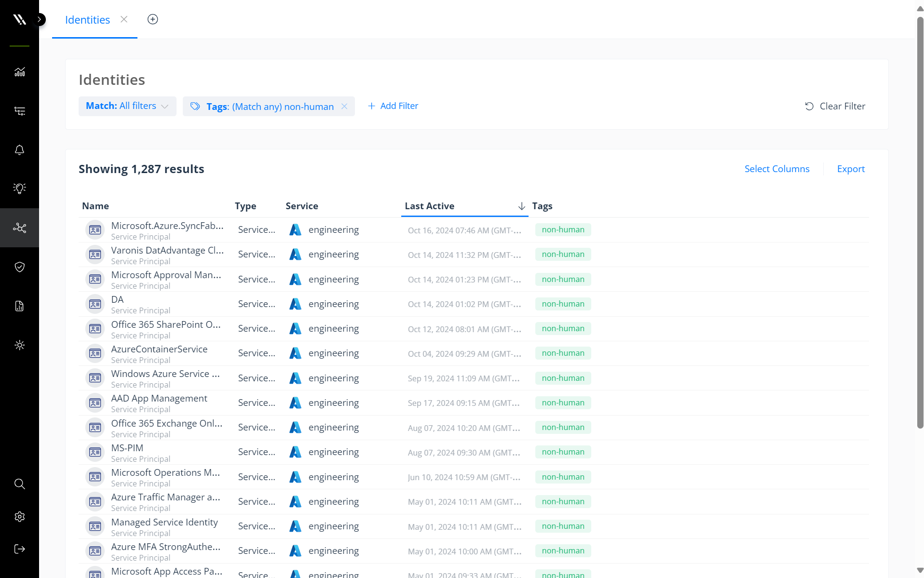924x578 pixels.
Task: Open Varonis DatAdvantage Cl... identity
Action: [167, 251]
